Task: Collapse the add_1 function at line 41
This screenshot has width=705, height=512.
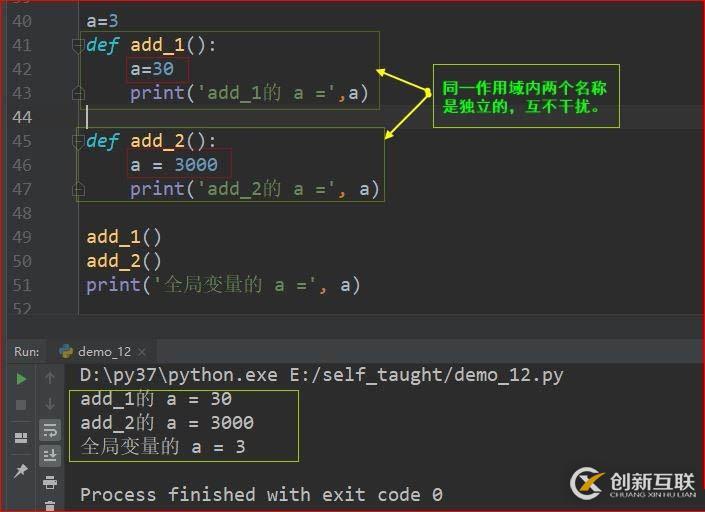Action: (78, 45)
